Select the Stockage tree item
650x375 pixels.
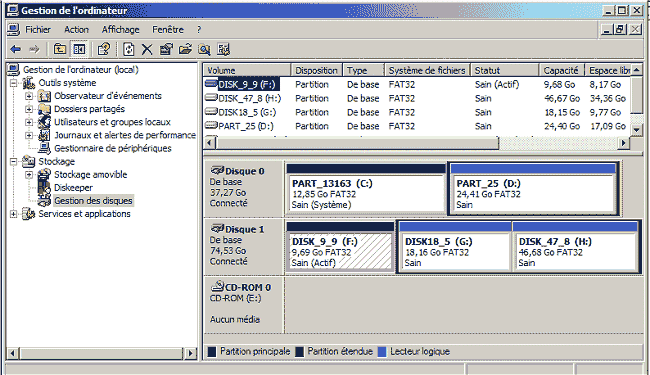[x=57, y=162]
